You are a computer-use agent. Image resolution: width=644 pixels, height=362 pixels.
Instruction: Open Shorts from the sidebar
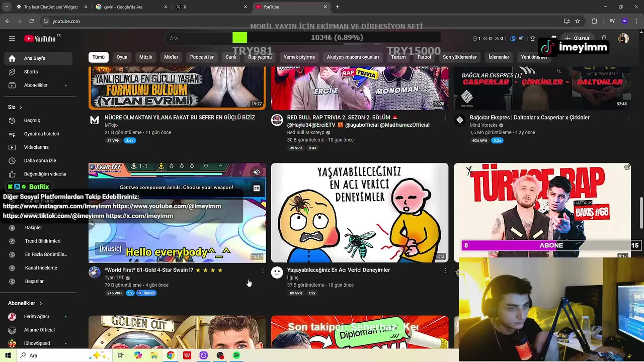click(38, 72)
